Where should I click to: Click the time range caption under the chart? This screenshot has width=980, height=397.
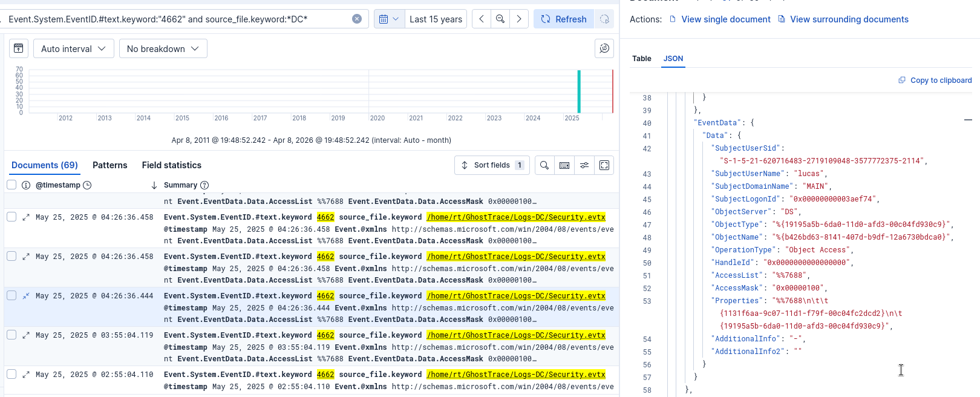click(311, 140)
